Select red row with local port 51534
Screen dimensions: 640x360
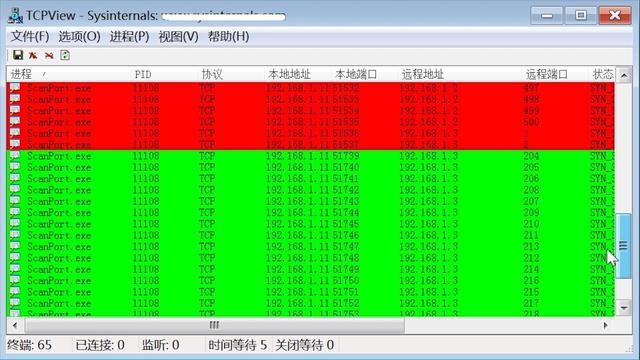click(x=311, y=111)
